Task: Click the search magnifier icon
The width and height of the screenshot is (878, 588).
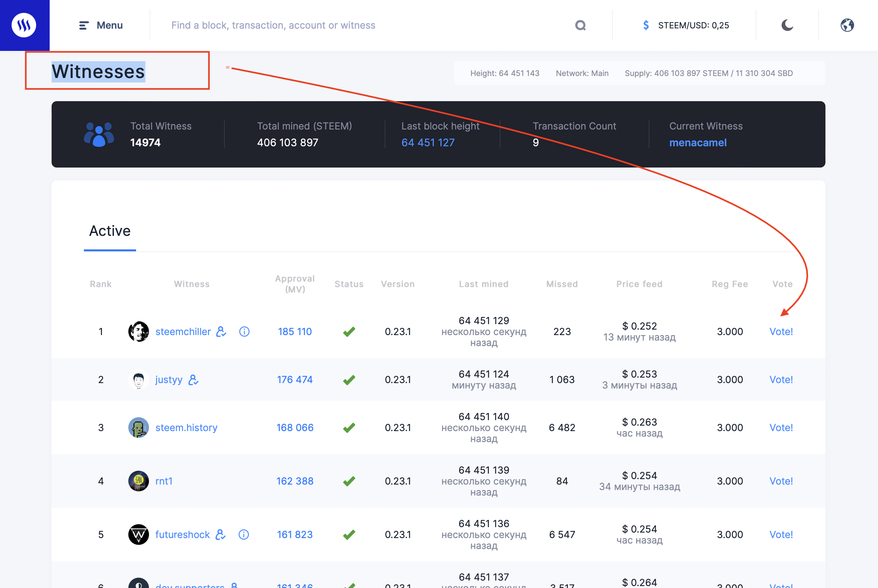Action: pyautogui.click(x=580, y=25)
